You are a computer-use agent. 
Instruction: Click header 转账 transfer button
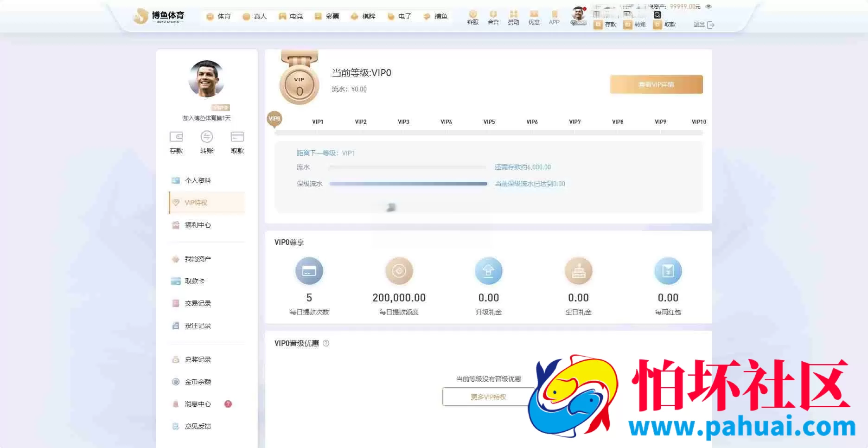coord(635,25)
